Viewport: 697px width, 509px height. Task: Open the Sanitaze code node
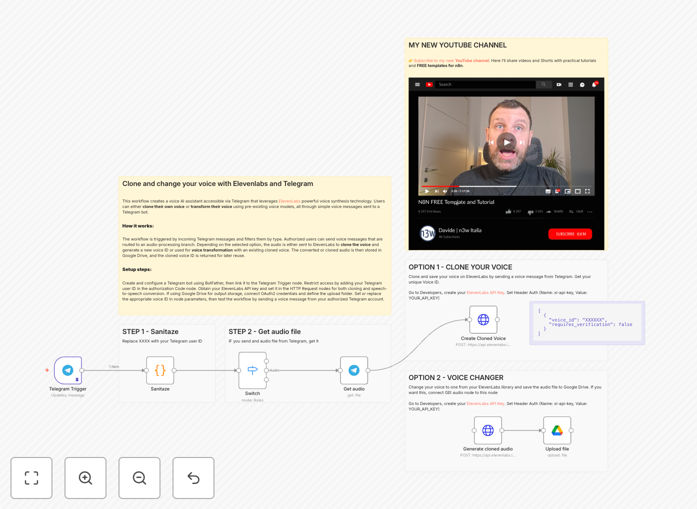(x=160, y=370)
